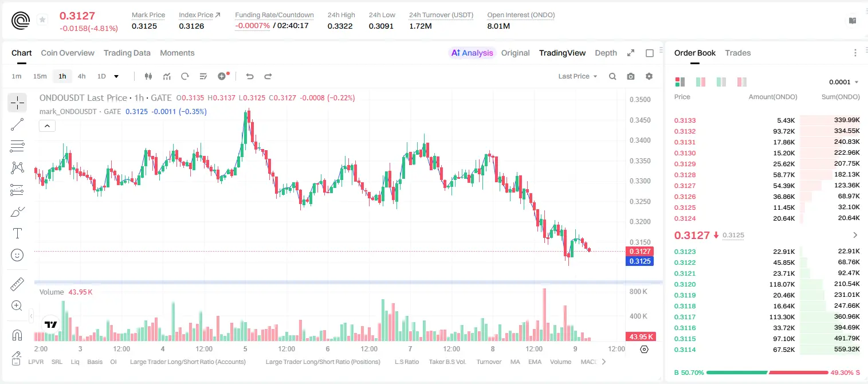Toggle the magnet snap mode
868x384 pixels.
pos(17,335)
